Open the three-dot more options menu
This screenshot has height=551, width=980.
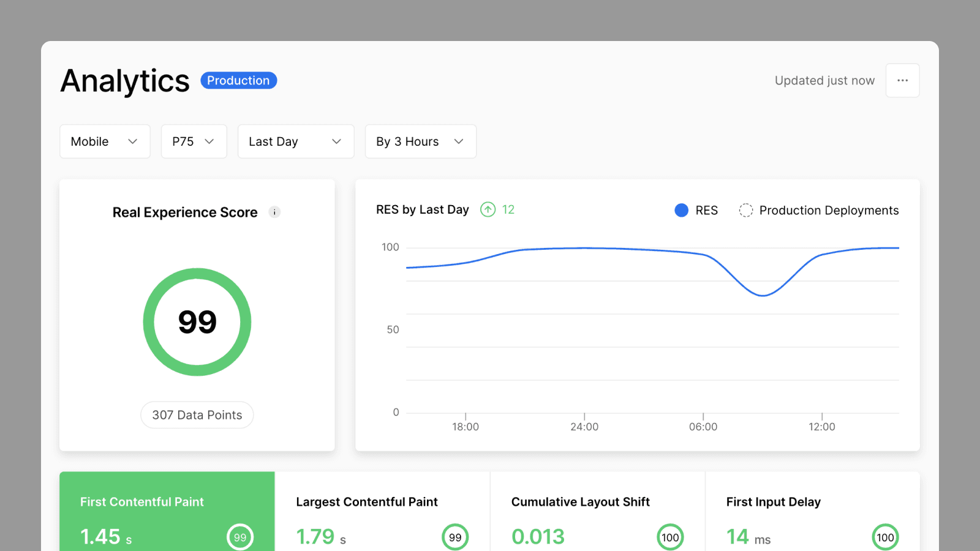coord(902,80)
